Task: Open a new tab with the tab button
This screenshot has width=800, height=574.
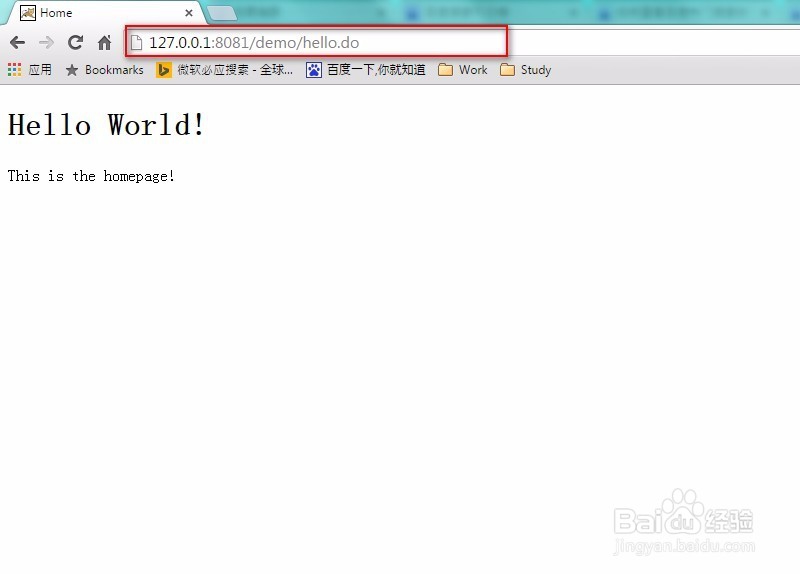Action: (222, 13)
